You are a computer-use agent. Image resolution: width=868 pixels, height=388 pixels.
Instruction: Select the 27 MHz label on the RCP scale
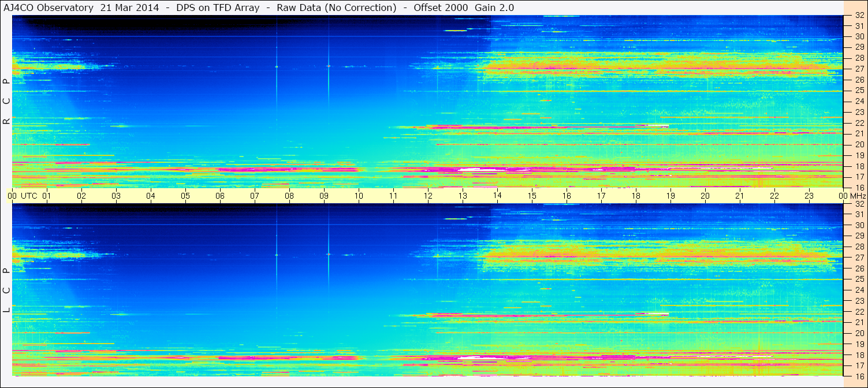(x=859, y=69)
